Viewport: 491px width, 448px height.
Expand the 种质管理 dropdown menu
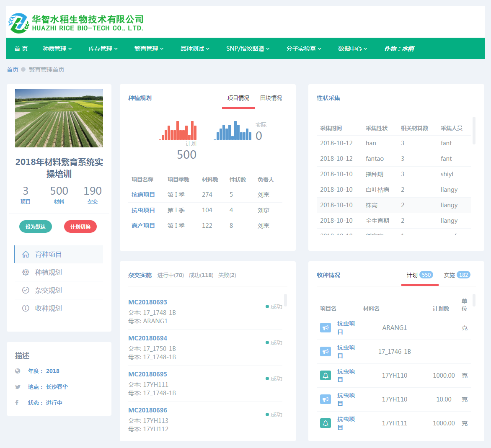pyautogui.click(x=57, y=49)
